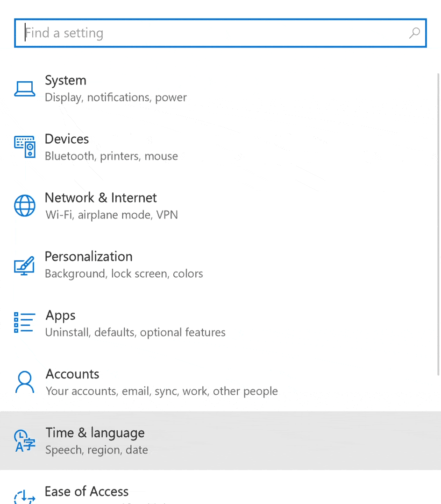The image size is (441, 504).
Task: Click the Accounts person icon
Action: click(x=24, y=382)
